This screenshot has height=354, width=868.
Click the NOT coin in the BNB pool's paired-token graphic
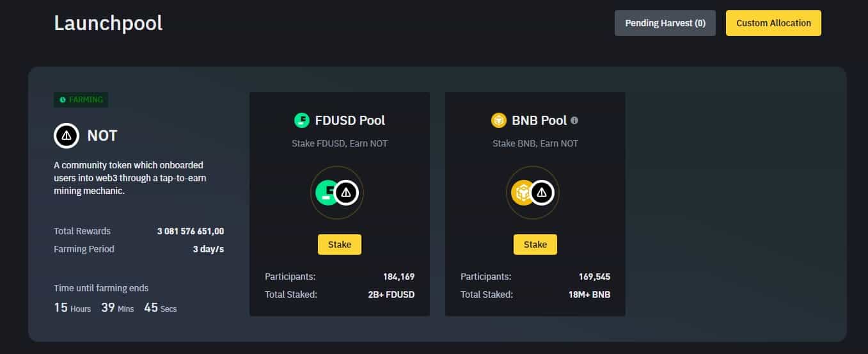click(542, 192)
